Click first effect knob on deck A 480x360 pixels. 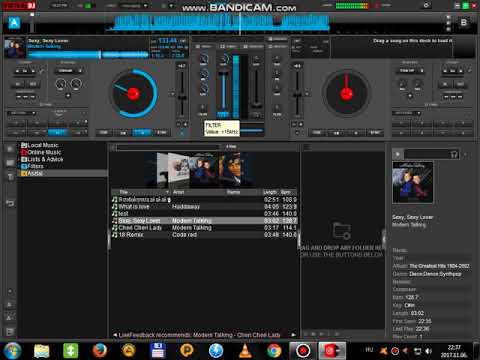[60, 84]
